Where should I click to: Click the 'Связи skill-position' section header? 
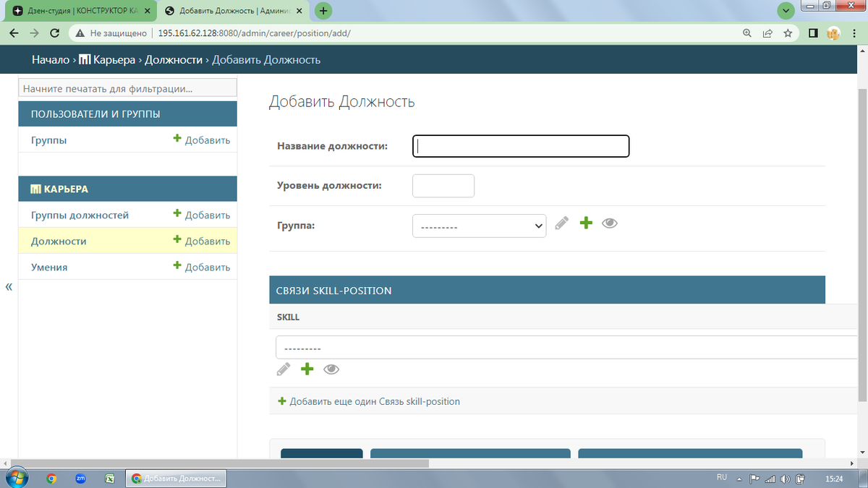[547, 290]
